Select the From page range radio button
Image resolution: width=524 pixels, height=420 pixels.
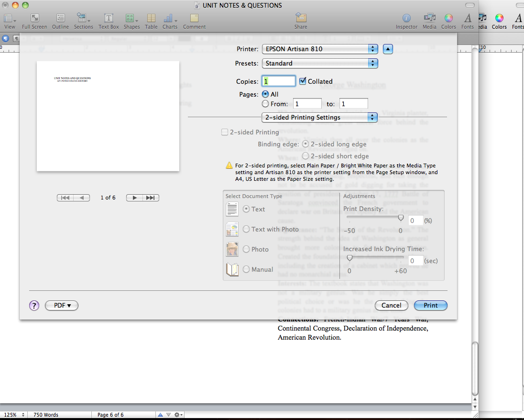(265, 104)
